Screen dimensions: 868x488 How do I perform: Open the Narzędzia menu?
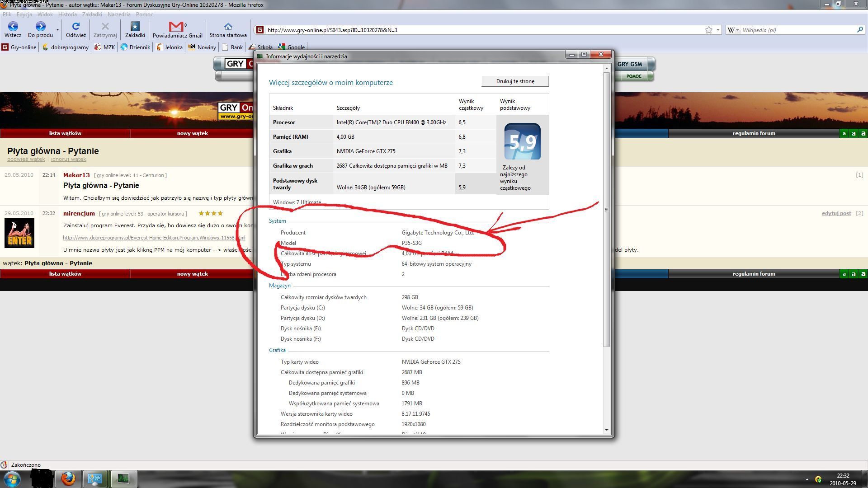coord(119,14)
